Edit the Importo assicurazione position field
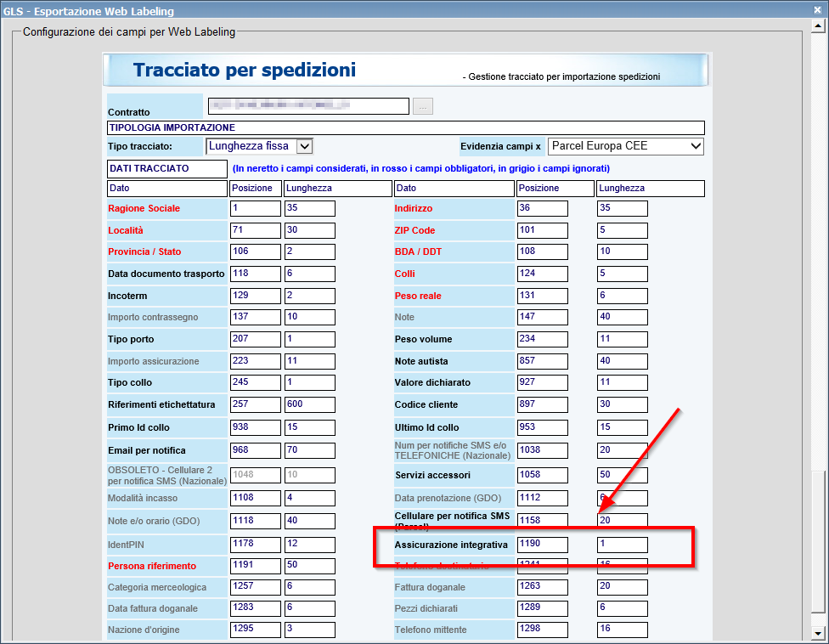Screen dimensions: 829x644 [256, 362]
